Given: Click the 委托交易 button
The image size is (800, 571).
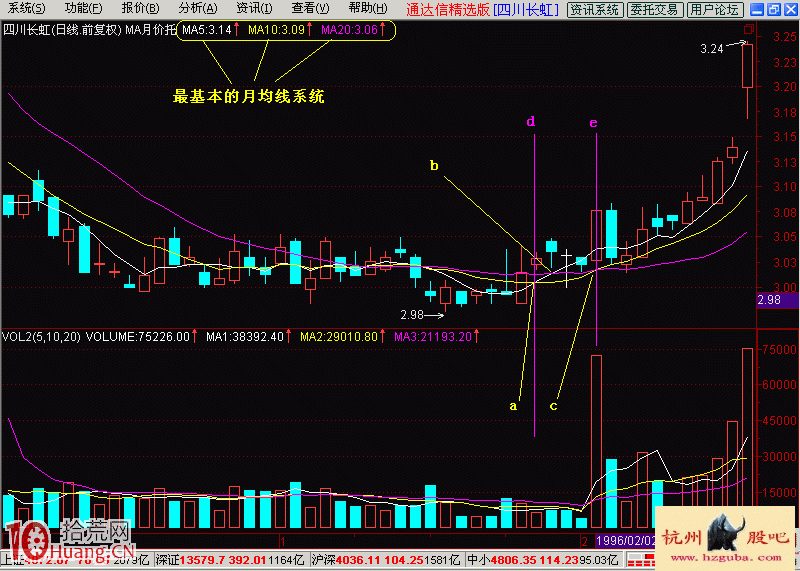Looking at the screenshot, I should (655, 9).
